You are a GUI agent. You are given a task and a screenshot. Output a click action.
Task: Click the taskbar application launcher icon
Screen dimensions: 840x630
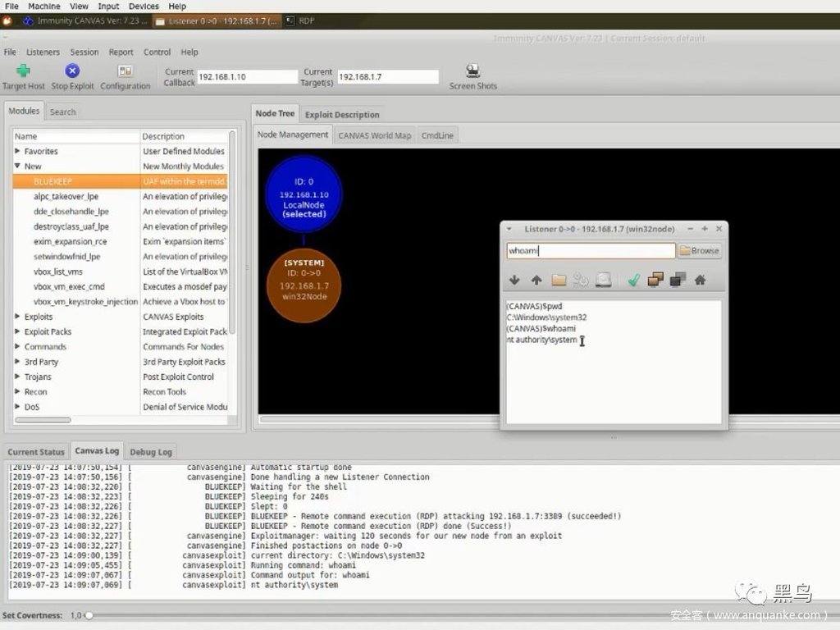pos(7,21)
